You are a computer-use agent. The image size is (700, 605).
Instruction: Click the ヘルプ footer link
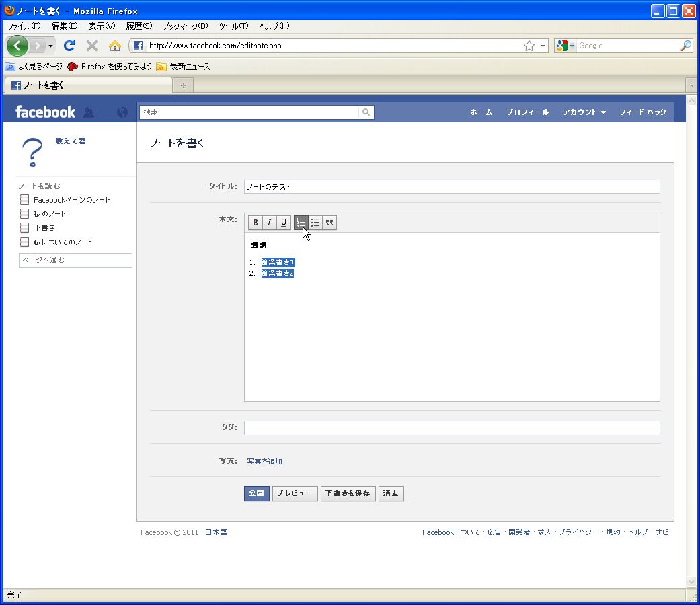tap(638, 532)
